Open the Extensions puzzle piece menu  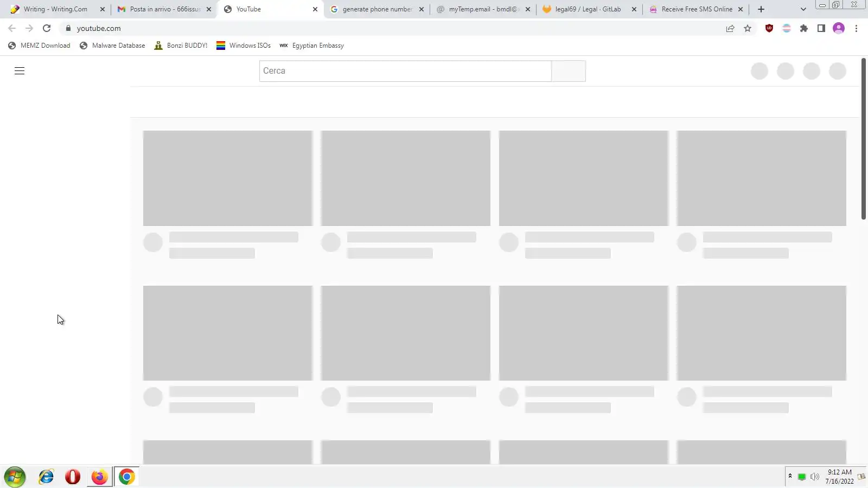click(804, 28)
